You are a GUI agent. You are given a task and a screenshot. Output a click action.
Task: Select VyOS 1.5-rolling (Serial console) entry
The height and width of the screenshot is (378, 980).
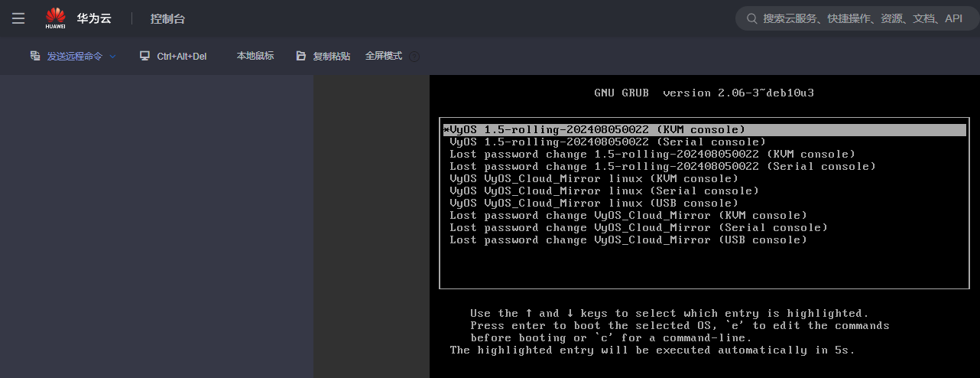(x=704, y=142)
